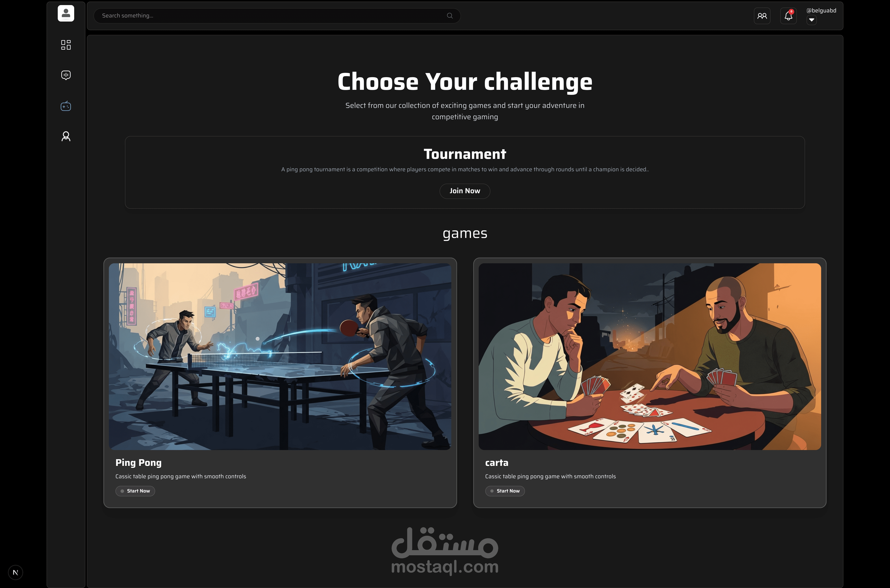The width and height of the screenshot is (890, 588).
Task: Open the notifications bell icon
Action: (788, 16)
